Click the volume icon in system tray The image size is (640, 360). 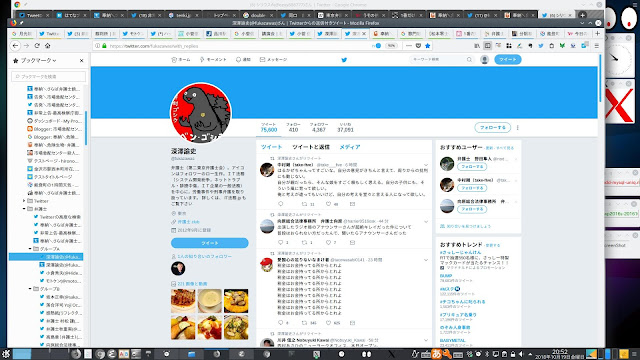[521, 354]
